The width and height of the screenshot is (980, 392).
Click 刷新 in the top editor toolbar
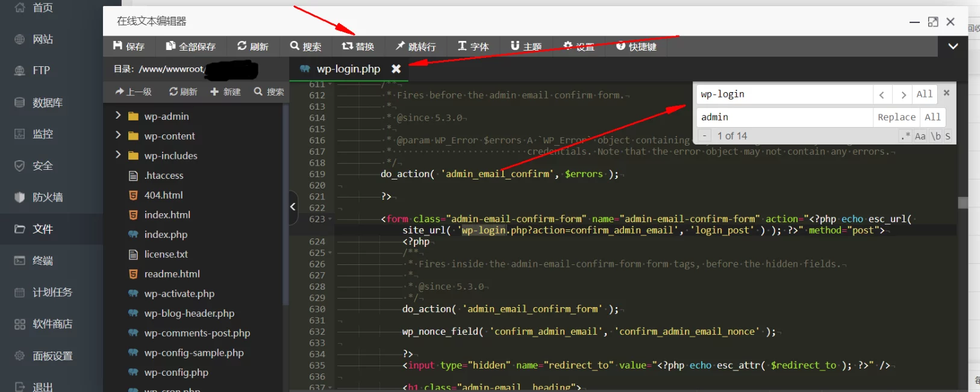(252, 46)
